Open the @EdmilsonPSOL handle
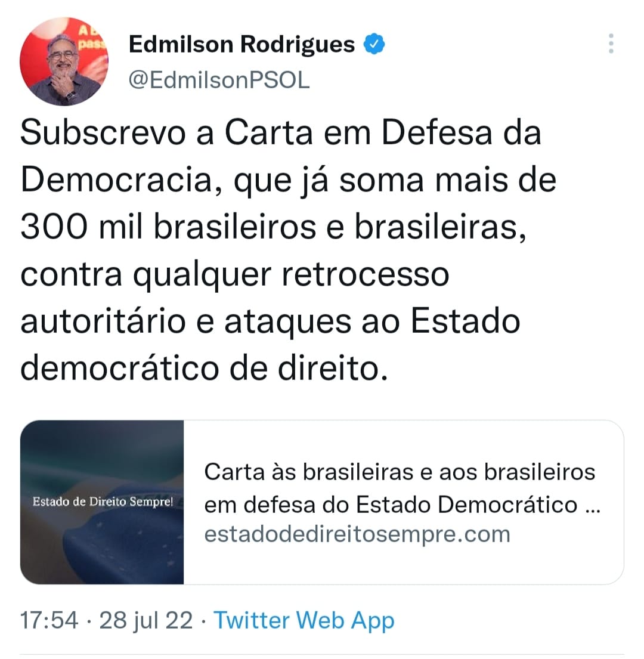Viewport: 644px width, 659px height. [x=219, y=79]
